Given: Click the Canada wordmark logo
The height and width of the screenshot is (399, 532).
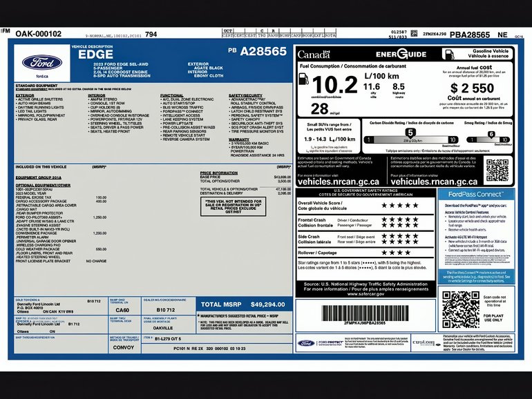Looking at the screenshot, I should 314,54.
